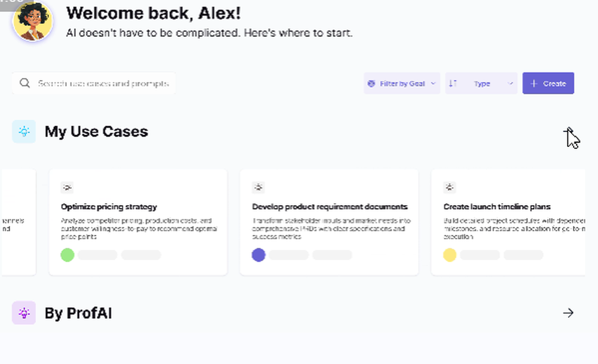Expand the My Use Cases section
The height and width of the screenshot is (364, 598).
pyautogui.click(x=569, y=131)
